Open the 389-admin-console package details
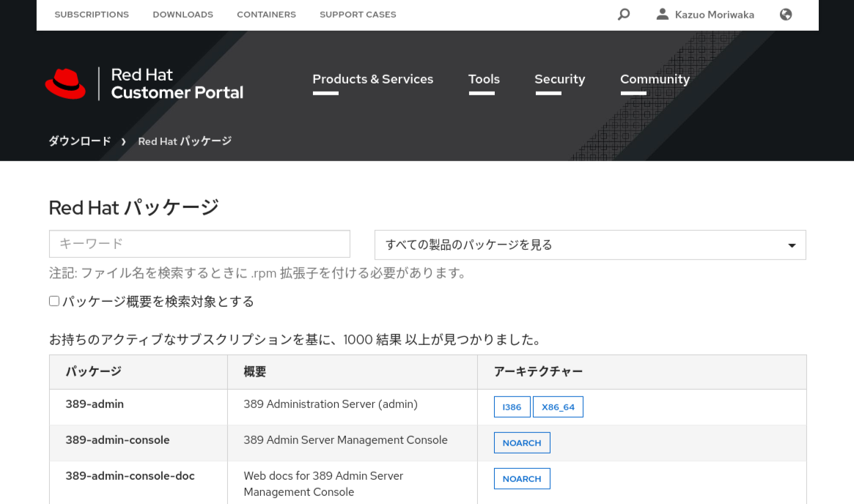854x504 pixels. click(x=117, y=440)
